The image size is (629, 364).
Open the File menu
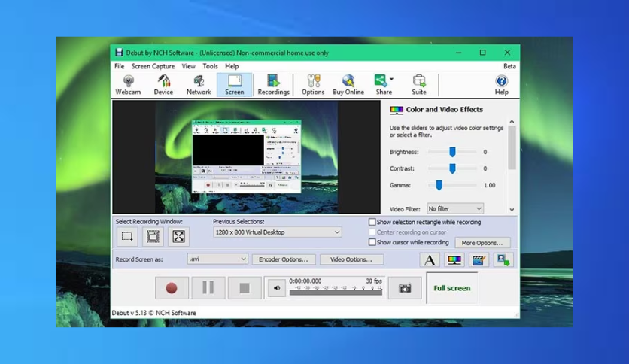(119, 66)
